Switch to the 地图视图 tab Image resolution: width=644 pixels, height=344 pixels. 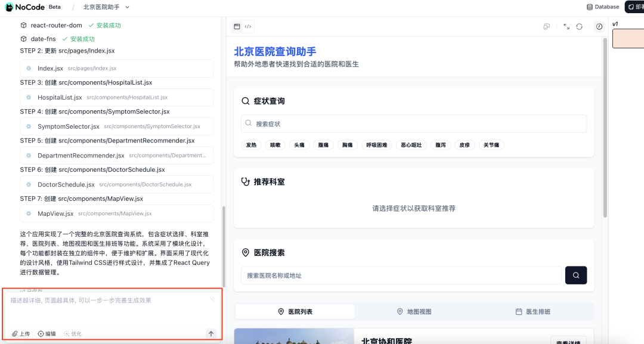(414, 311)
